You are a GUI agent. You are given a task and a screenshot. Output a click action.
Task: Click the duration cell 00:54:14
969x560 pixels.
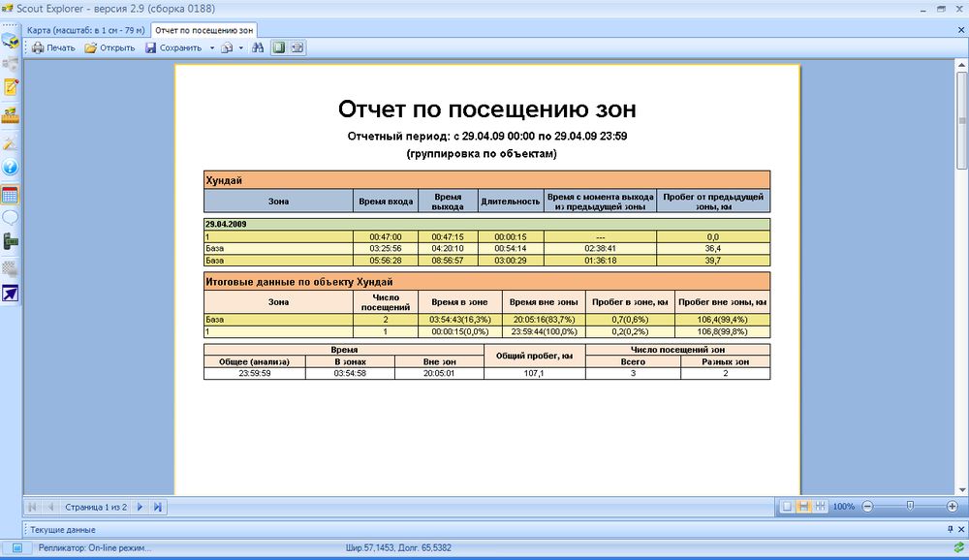pos(511,248)
